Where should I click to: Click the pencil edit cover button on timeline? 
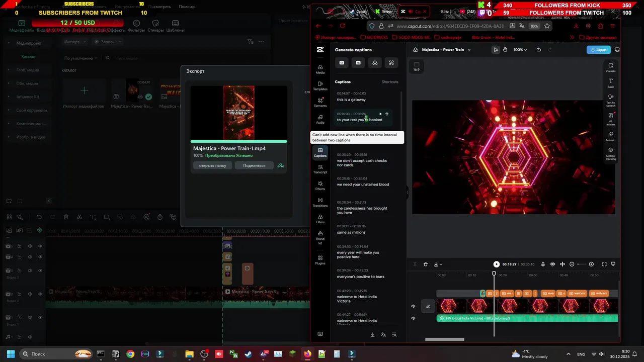(428, 306)
